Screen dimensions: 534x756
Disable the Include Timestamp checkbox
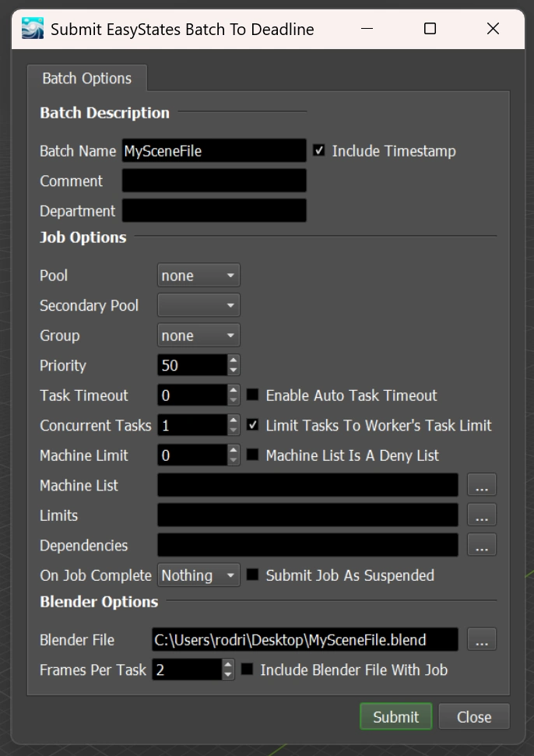coord(319,151)
